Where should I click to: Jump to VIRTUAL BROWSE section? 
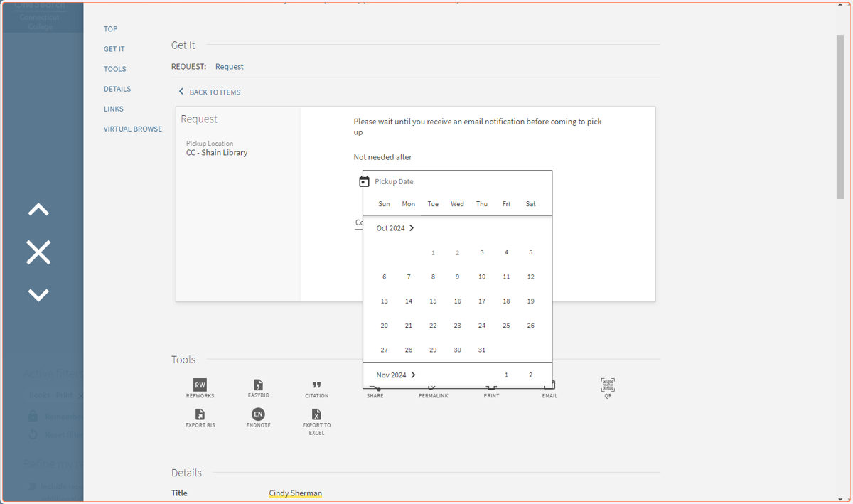pyautogui.click(x=133, y=129)
